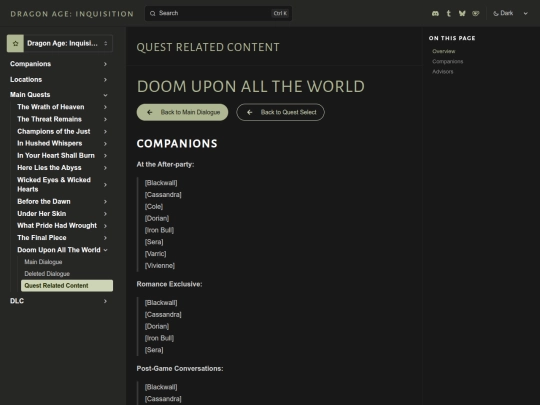Image resolution: width=540 pixels, height=405 pixels.
Task: Click the star icon beside Dragon Age: Inquisition
Action: pyautogui.click(x=15, y=43)
